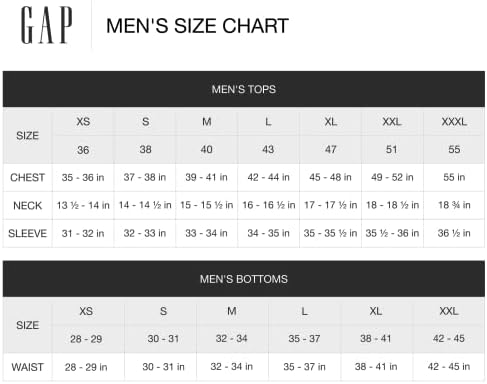The width and height of the screenshot is (487, 384).
Task: Select the XXXL size header
Action: (454, 122)
